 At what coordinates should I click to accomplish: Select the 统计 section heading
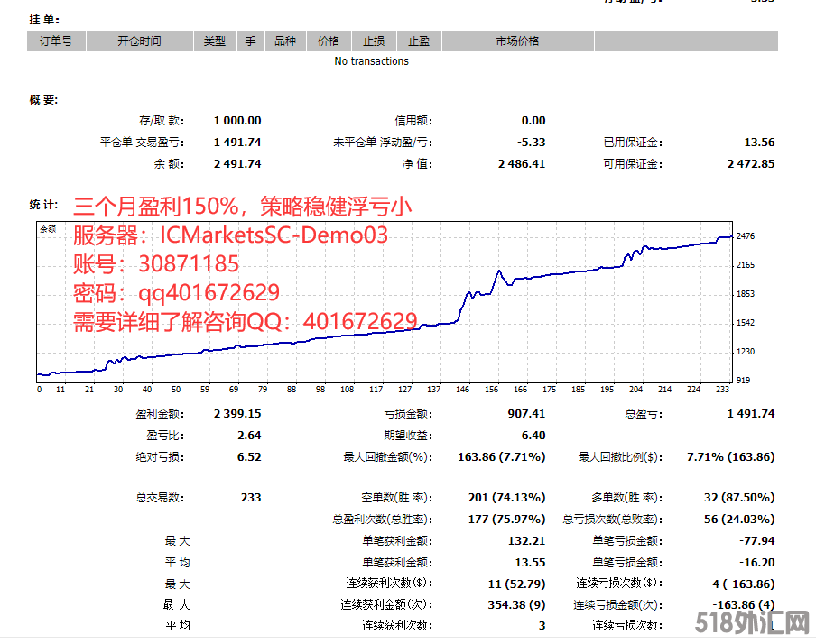pyautogui.click(x=43, y=205)
